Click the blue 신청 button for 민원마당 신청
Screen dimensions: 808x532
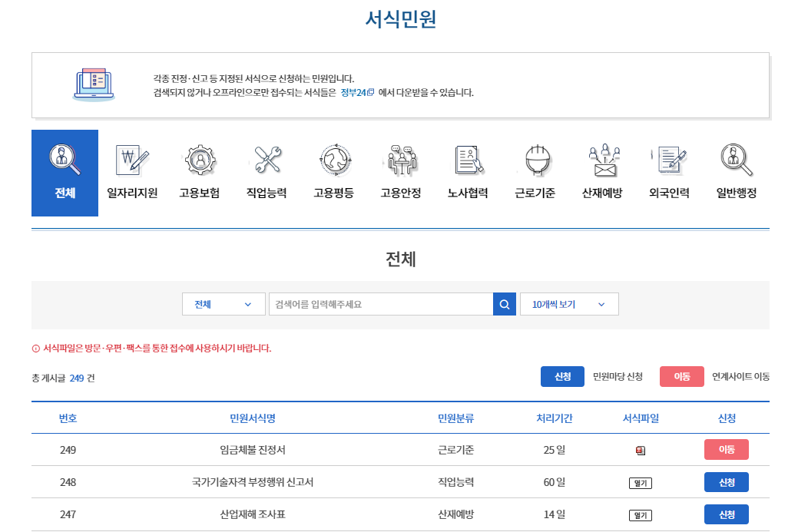(x=562, y=376)
